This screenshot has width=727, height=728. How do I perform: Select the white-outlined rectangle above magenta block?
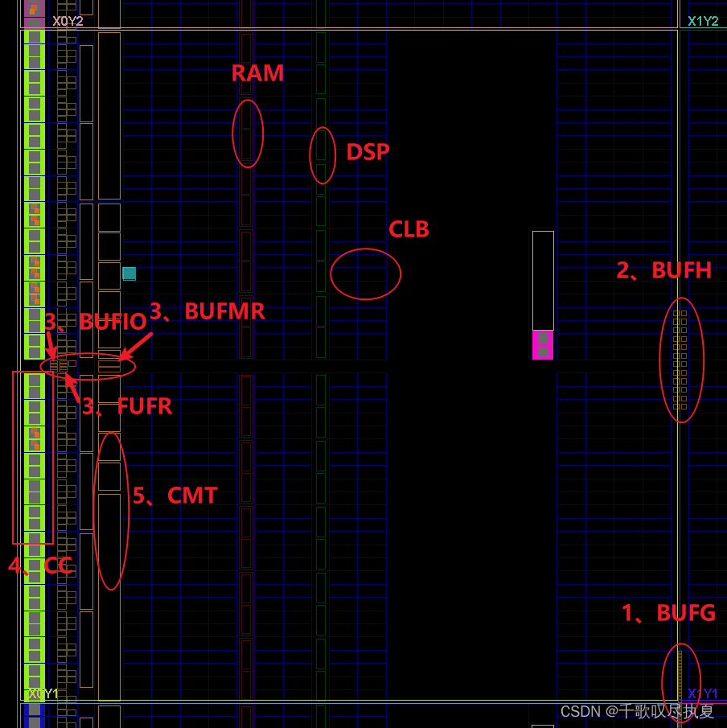click(543, 280)
